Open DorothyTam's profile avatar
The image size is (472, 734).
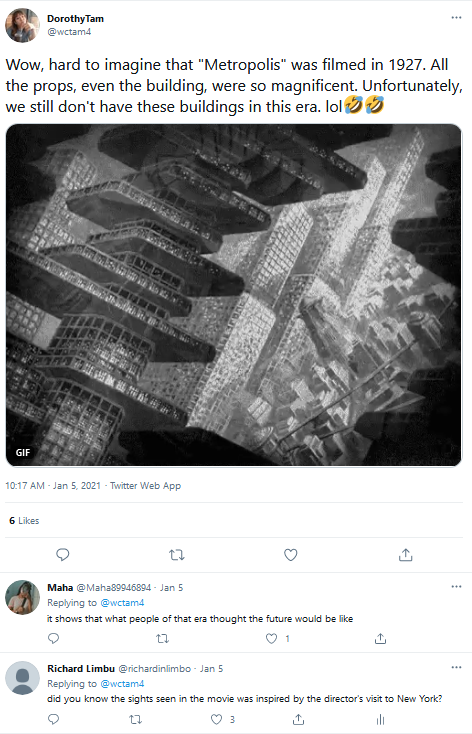22,25
